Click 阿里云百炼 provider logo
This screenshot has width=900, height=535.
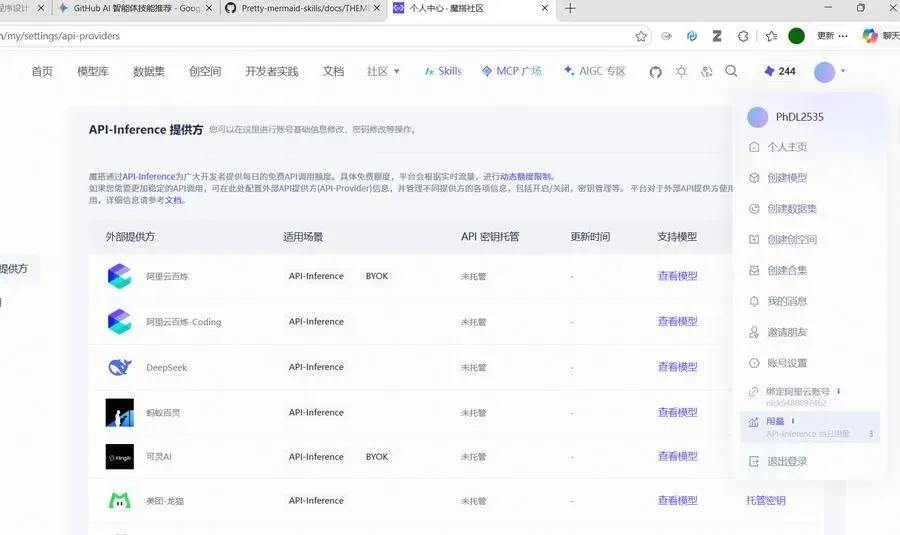pos(119,276)
